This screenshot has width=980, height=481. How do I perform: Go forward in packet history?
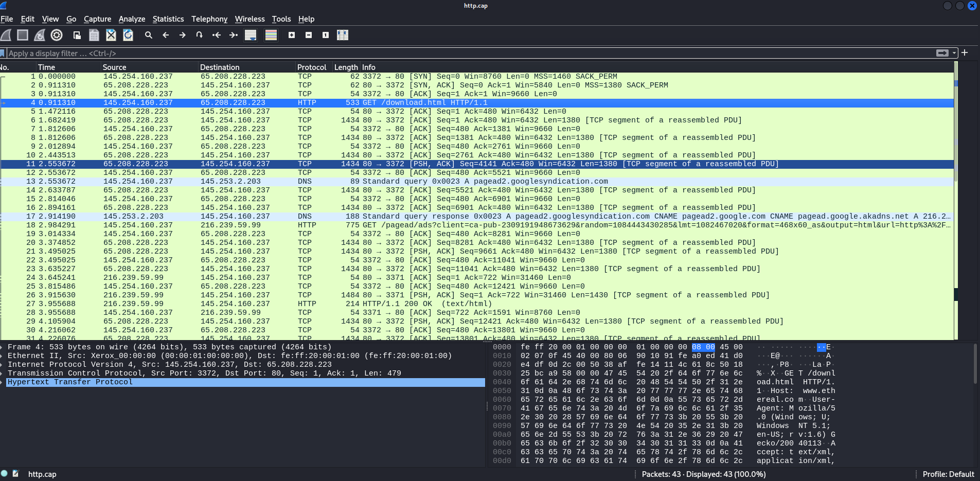(183, 35)
